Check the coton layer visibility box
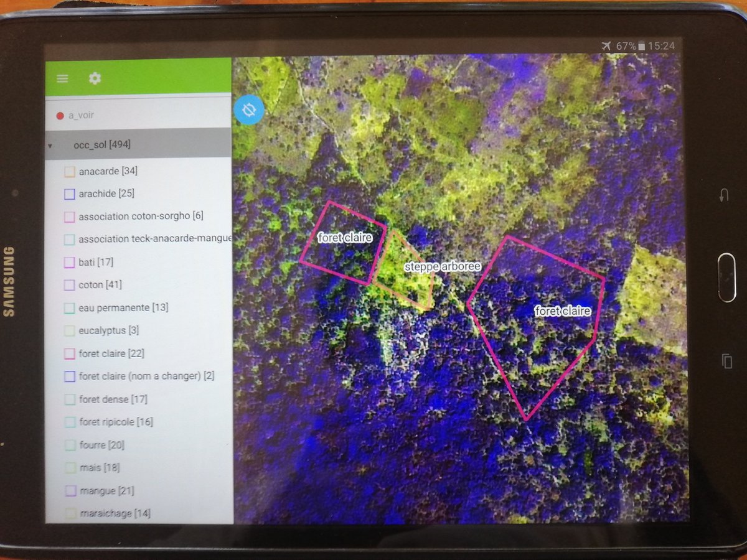 69,284
